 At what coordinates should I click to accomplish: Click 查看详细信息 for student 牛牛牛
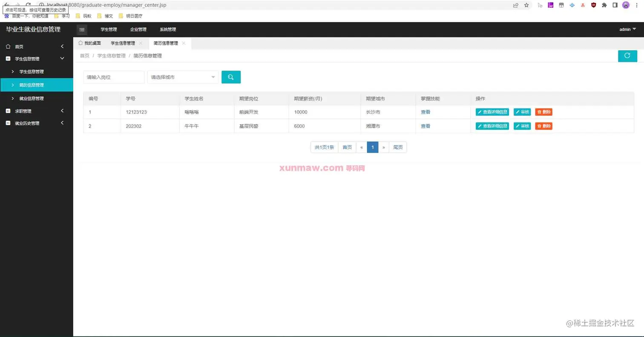492,126
